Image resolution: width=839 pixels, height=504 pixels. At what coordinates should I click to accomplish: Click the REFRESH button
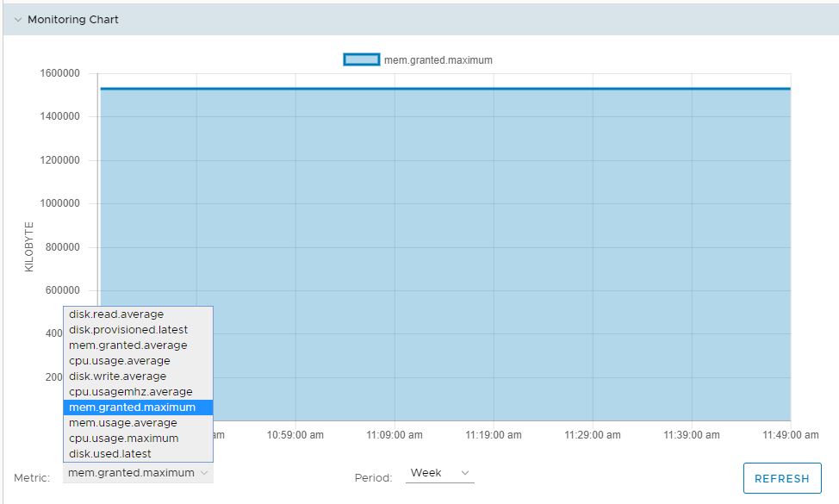pos(781,478)
